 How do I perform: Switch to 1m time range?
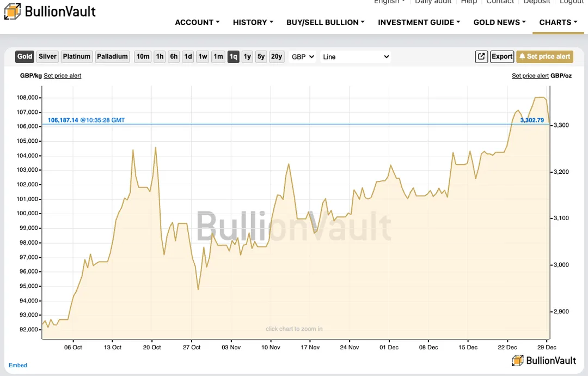coord(218,57)
